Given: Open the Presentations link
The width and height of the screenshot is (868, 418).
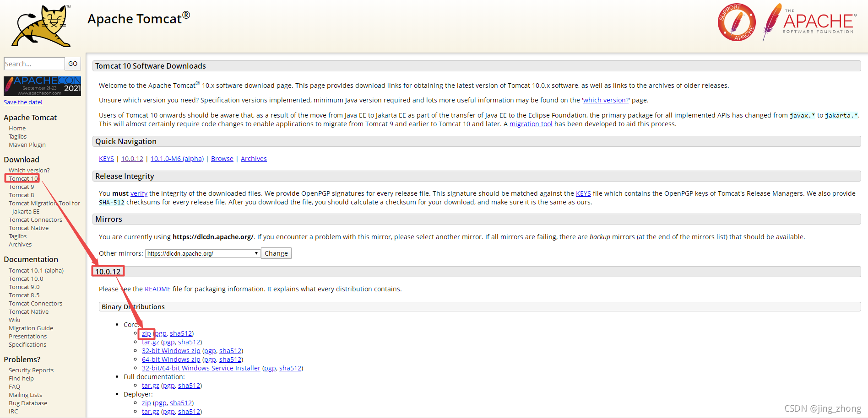Looking at the screenshot, I should [27, 337].
